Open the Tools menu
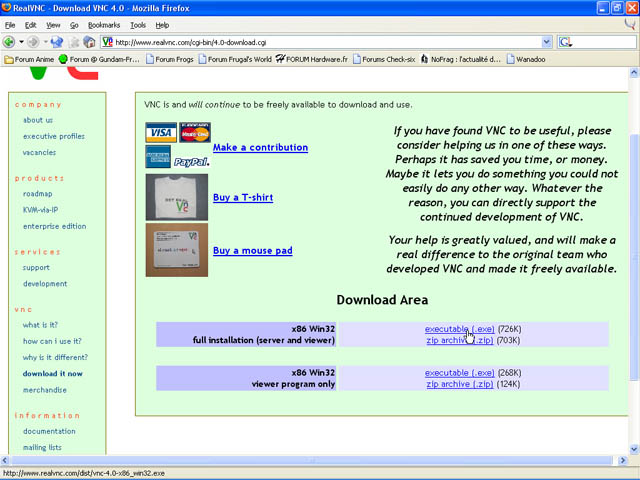Viewport: 640px width, 480px height. pyautogui.click(x=138, y=25)
